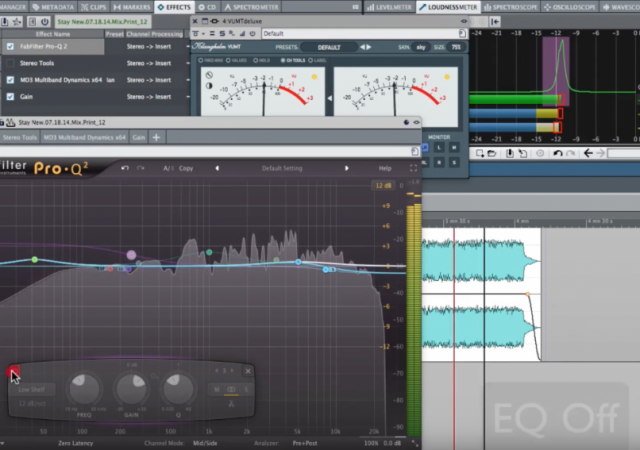The height and width of the screenshot is (450, 640).
Task: Switch to the Effects tab
Action: [174, 7]
